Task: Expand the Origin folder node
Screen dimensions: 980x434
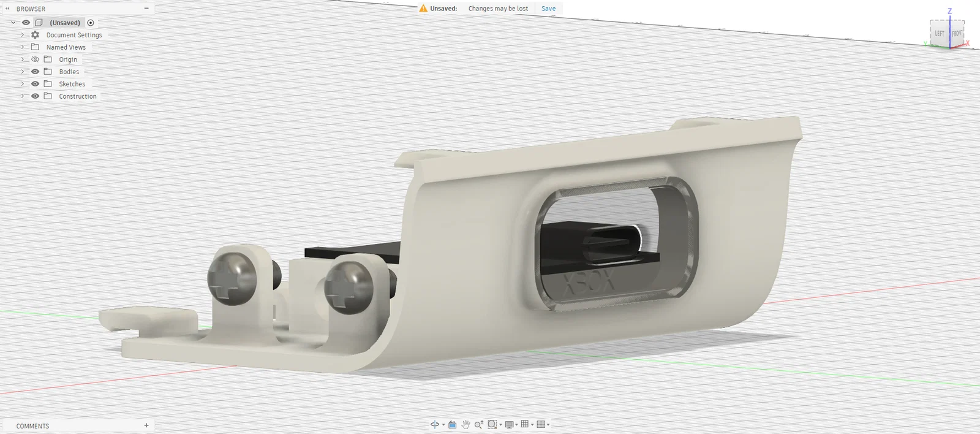Action: point(23,59)
